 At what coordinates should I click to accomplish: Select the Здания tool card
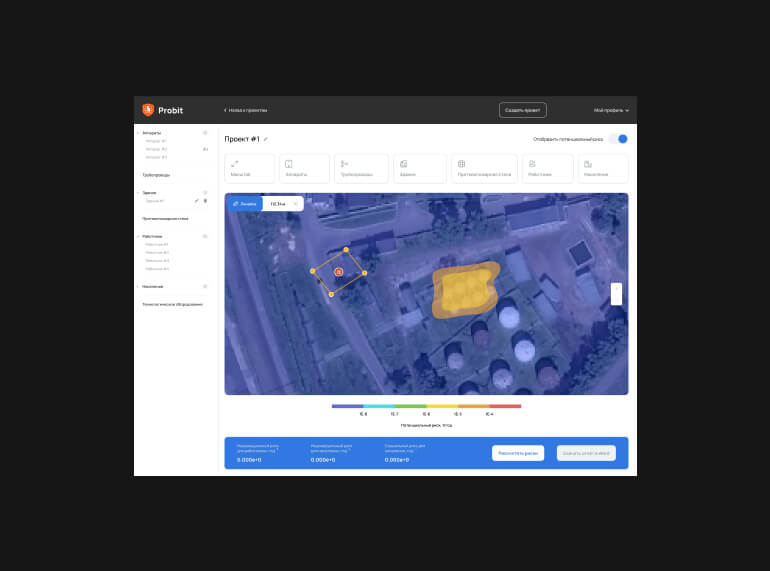point(419,168)
